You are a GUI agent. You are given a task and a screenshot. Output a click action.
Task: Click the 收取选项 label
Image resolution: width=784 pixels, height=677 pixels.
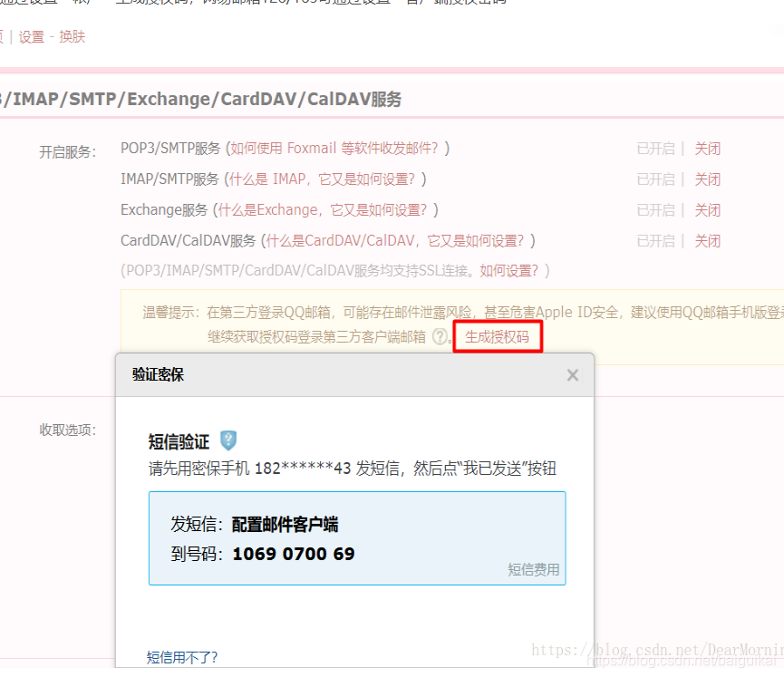(67, 430)
